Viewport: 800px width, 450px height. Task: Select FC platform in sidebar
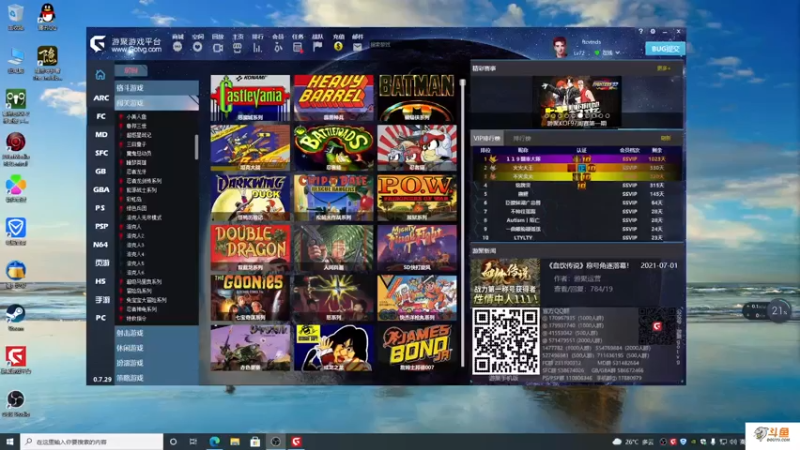[101, 116]
